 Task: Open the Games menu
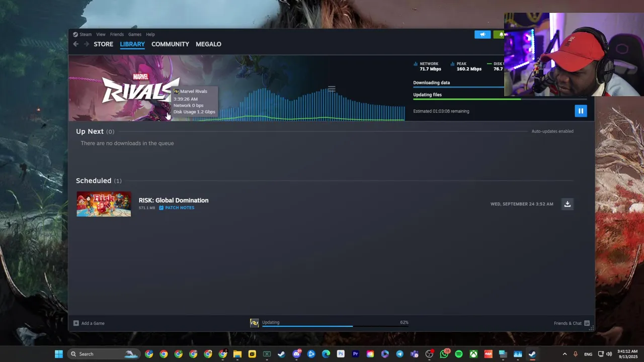click(x=134, y=34)
